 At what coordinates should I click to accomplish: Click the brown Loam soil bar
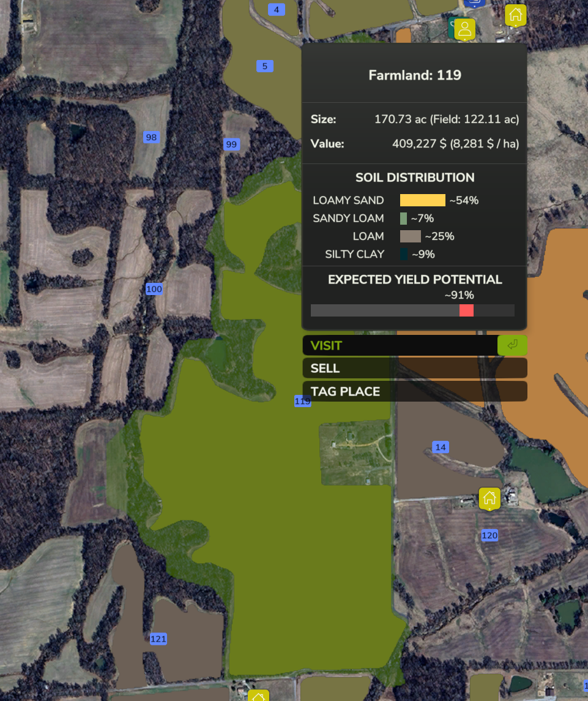pyautogui.click(x=410, y=236)
